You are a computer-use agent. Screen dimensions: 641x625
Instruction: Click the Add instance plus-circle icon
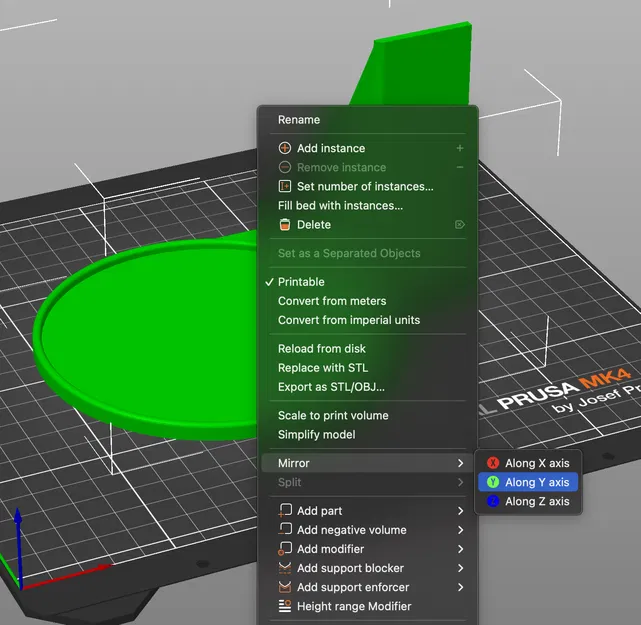pyautogui.click(x=285, y=148)
